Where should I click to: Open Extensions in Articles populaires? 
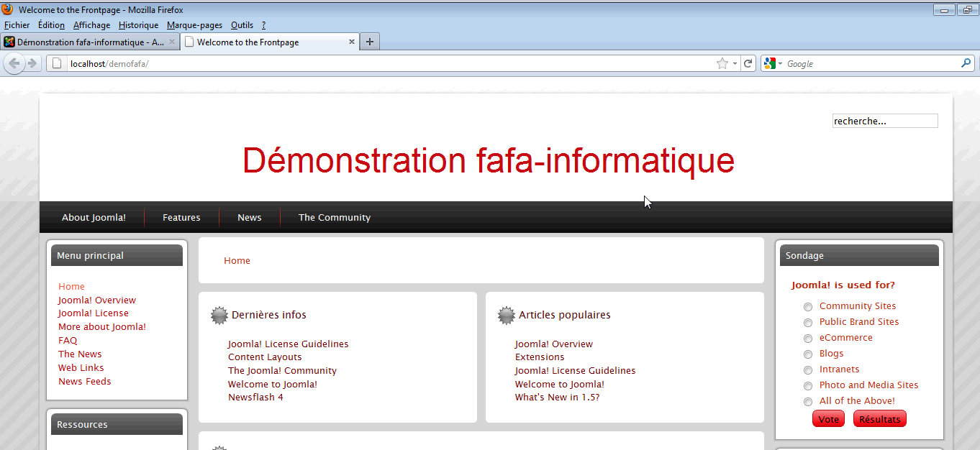click(x=540, y=357)
